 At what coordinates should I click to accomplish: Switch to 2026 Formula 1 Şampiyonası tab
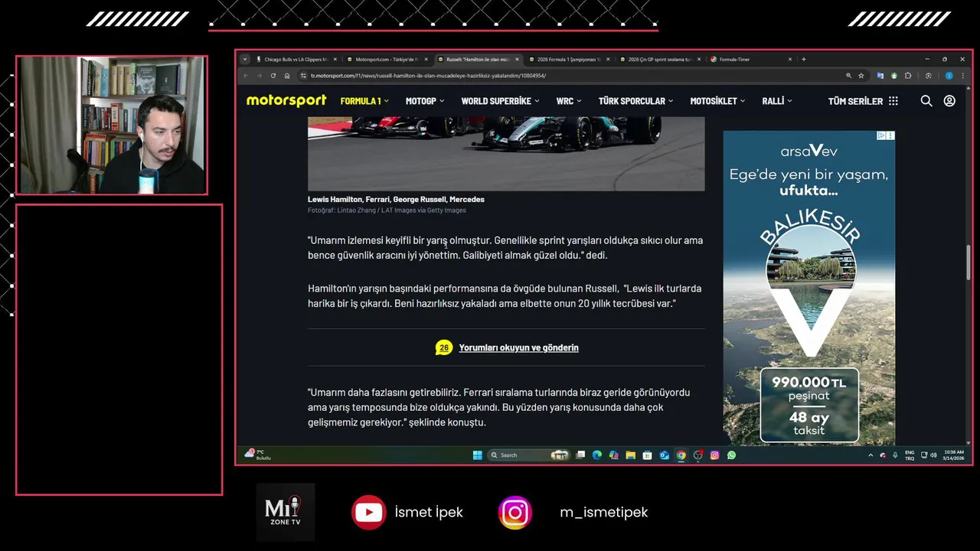pyautogui.click(x=568, y=59)
